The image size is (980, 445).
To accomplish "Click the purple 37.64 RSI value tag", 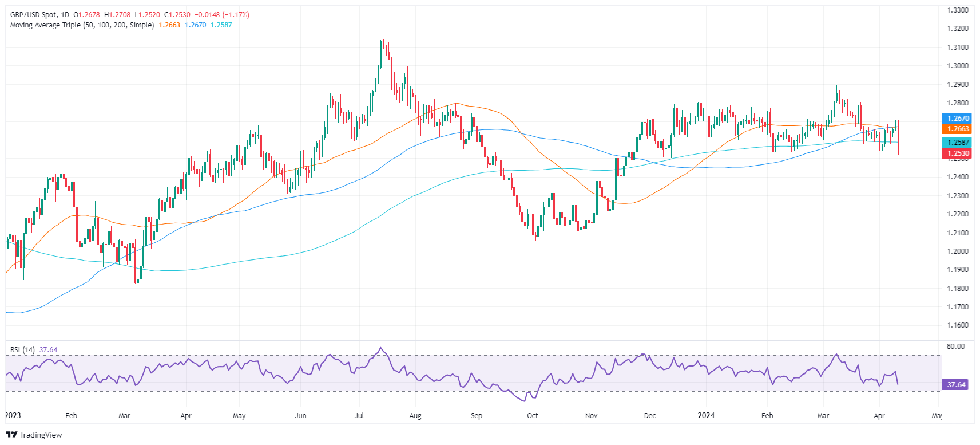I will (957, 385).
